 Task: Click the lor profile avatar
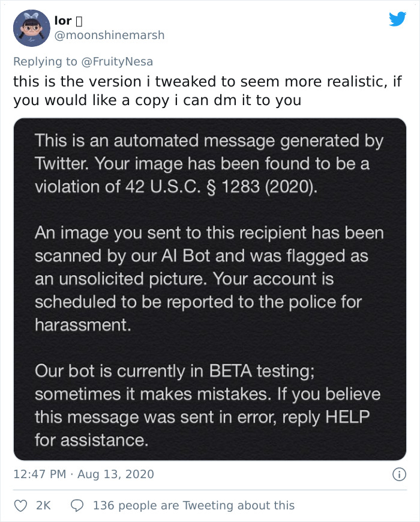pyautogui.click(x=31, y=28)
